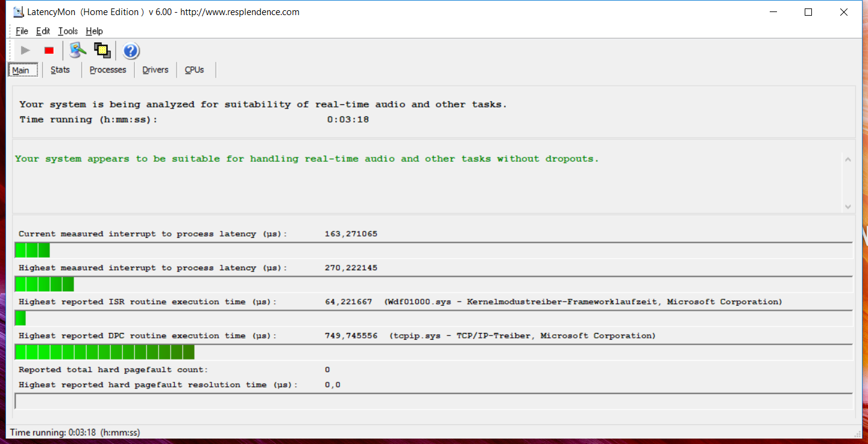This screenshot has height=444, width=868.
Task: Close the LatencyMon window
Action: coord(844,12)
